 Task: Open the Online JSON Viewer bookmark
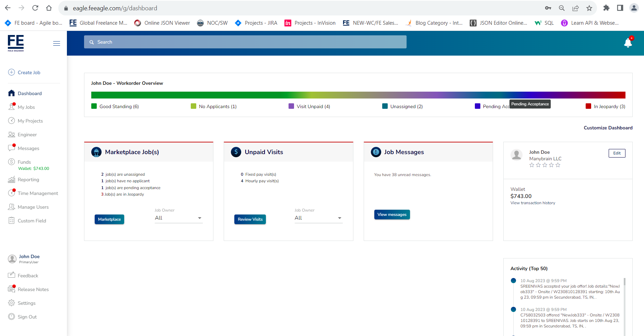[x=162, y=23]
